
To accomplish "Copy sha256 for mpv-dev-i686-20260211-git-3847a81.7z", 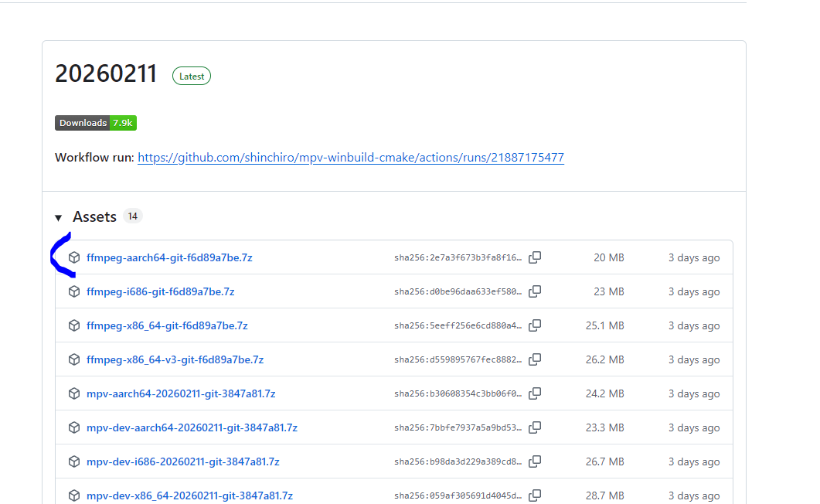I will 535,461.
